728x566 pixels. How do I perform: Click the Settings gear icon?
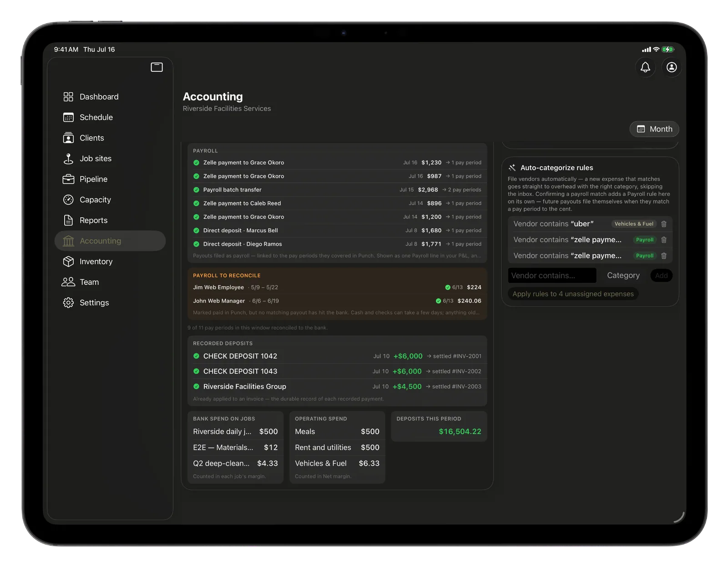68,303
